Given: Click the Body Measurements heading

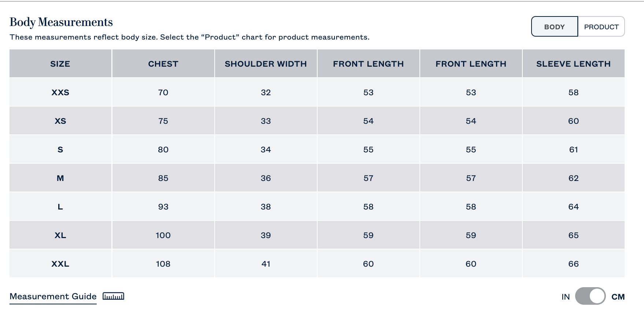Looking at the screenshot, I should [61, 22].
